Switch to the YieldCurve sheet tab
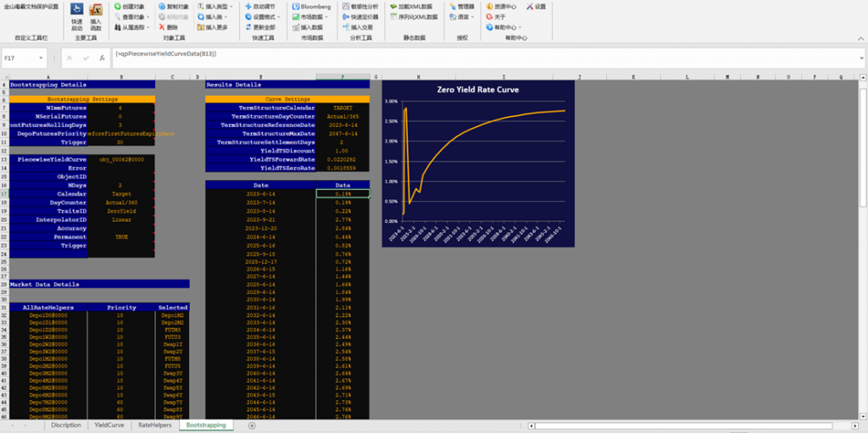This screenshot has width=868, height=433. [109, 425]
